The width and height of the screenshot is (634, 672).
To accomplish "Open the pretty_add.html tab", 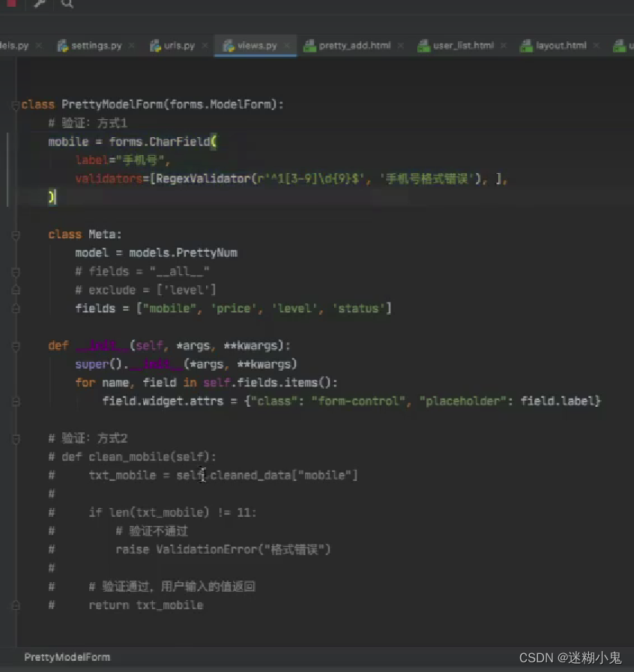I will [x=354, y=46].
